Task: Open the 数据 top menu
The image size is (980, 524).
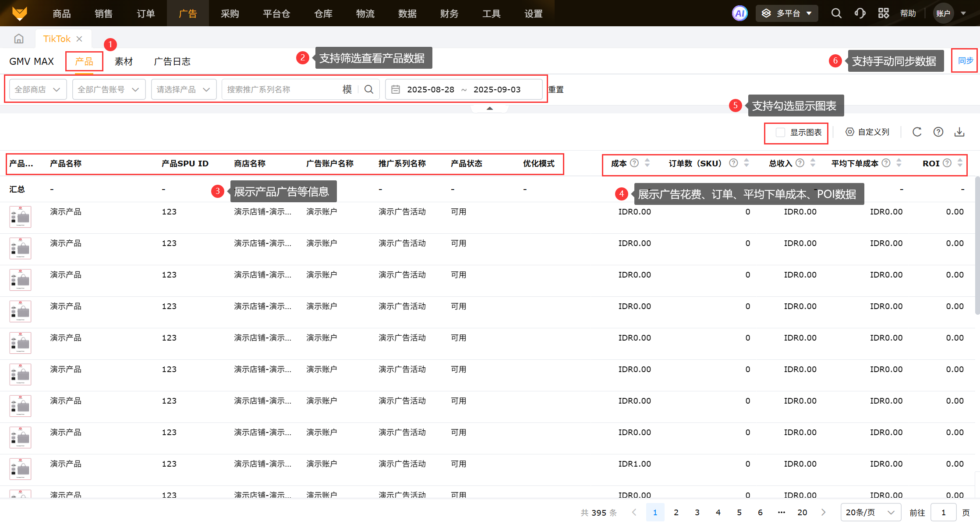Action: pyautogui.click(x=407, y=14)
